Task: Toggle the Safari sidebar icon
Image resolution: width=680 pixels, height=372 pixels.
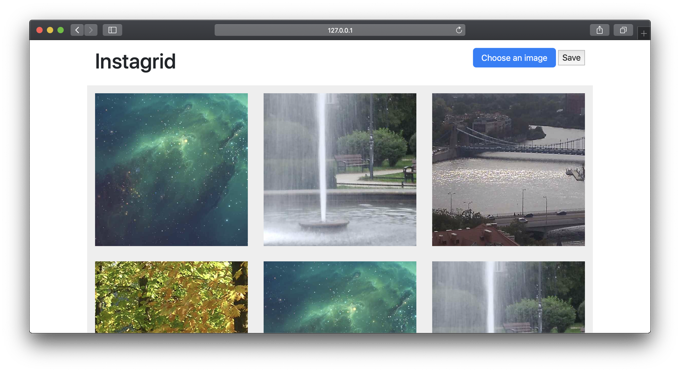Action: 112,30
